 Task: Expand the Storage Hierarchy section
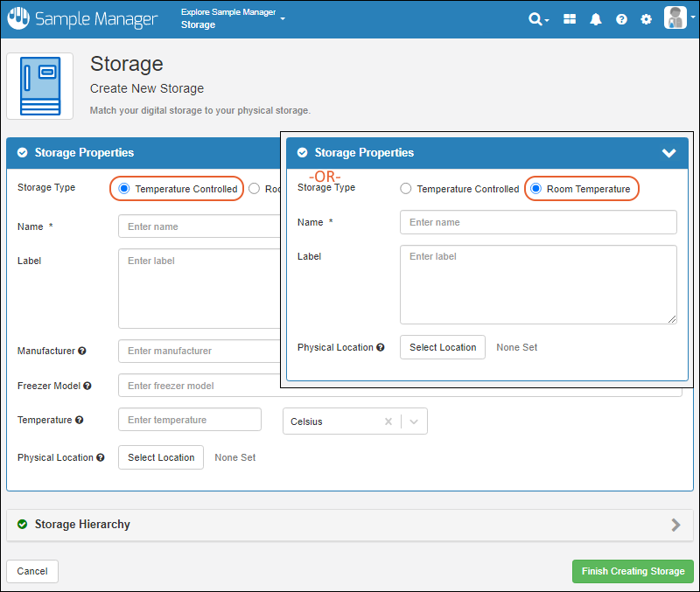675,525
